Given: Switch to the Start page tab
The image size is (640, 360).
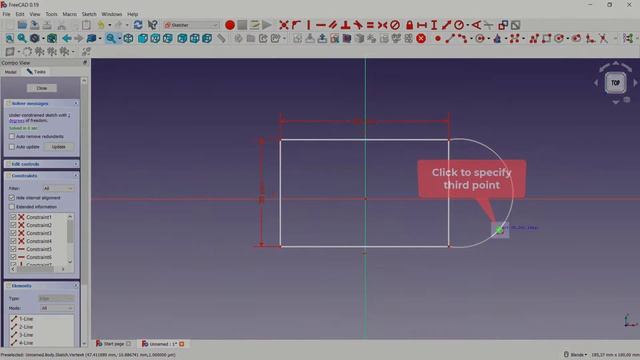Looking at the screenshot, I should [x=113, y=344].
